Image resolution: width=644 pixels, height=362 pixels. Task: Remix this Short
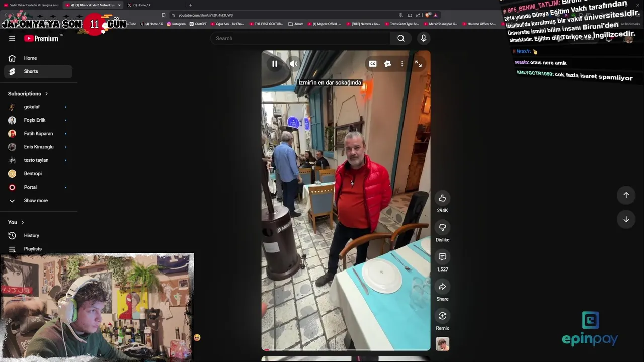442,316
